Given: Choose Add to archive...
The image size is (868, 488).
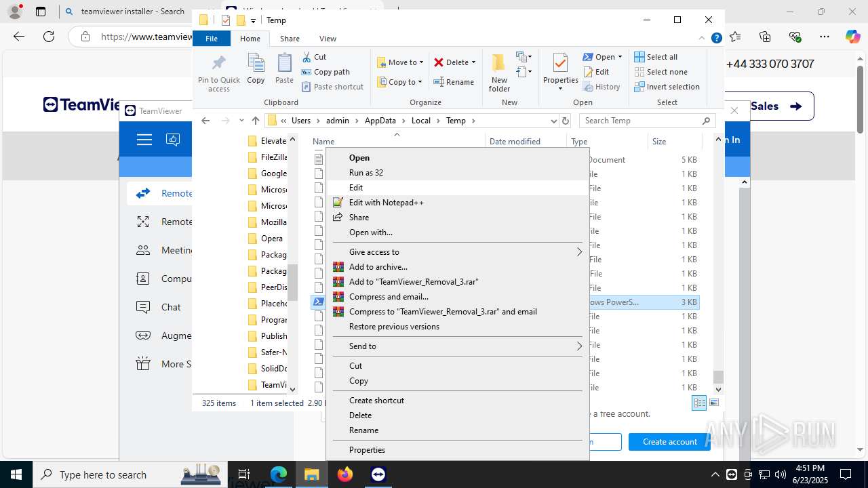Looking at the screenshot, I should pyautogui.click(x=457, y=266).
